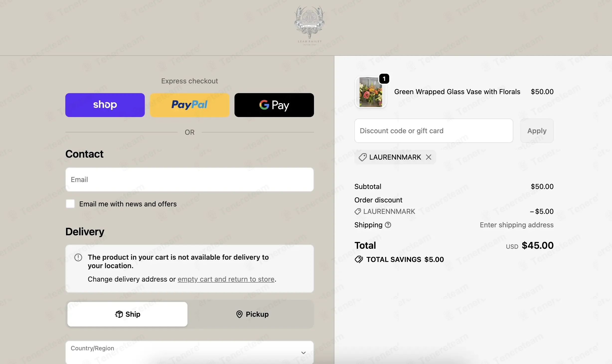Focus the Discount code or gift card field
The image size is (612, 364).
434,131
